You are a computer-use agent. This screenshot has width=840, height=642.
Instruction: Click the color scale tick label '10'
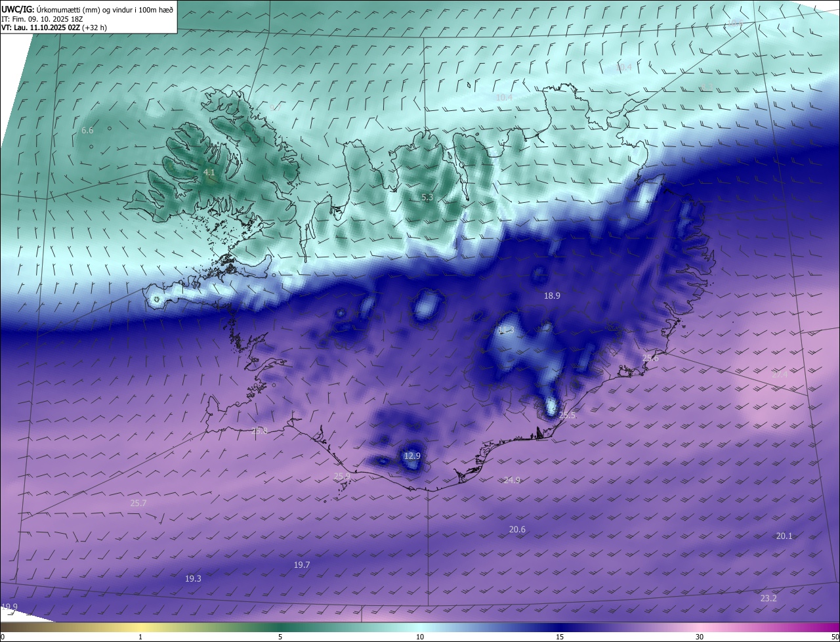420,637
